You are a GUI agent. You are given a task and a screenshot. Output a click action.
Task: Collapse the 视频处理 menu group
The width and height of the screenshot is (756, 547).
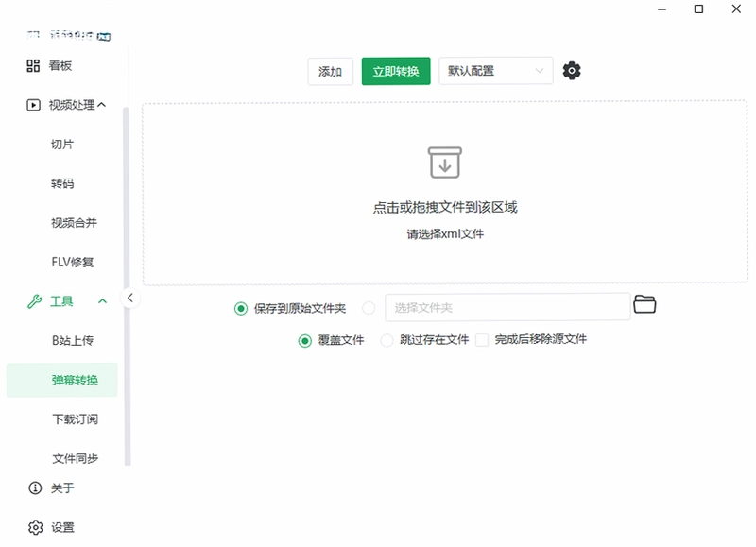pos(102,105)
